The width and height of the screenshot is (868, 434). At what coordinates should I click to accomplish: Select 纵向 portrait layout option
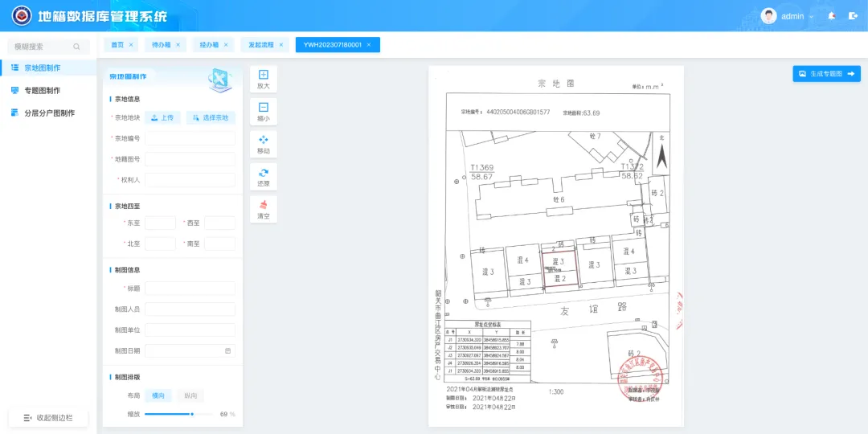[190, 395]
